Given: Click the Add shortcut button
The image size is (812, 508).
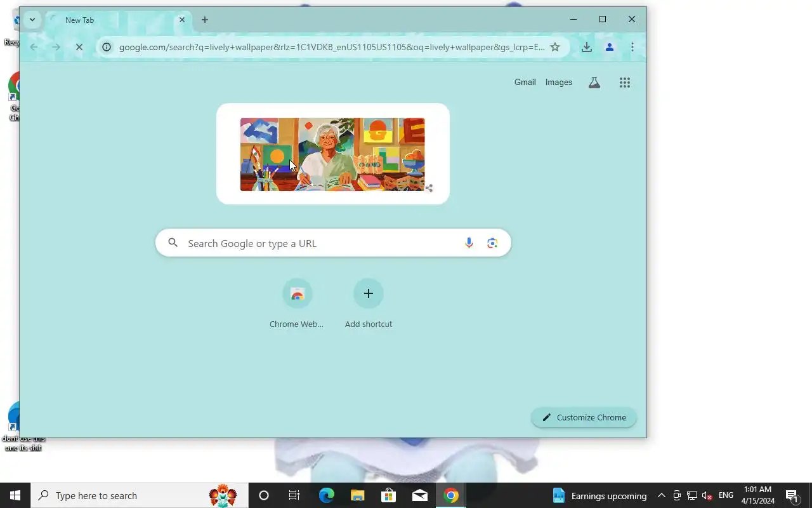Looking at the screenshot, I should [x=369, y=304].
